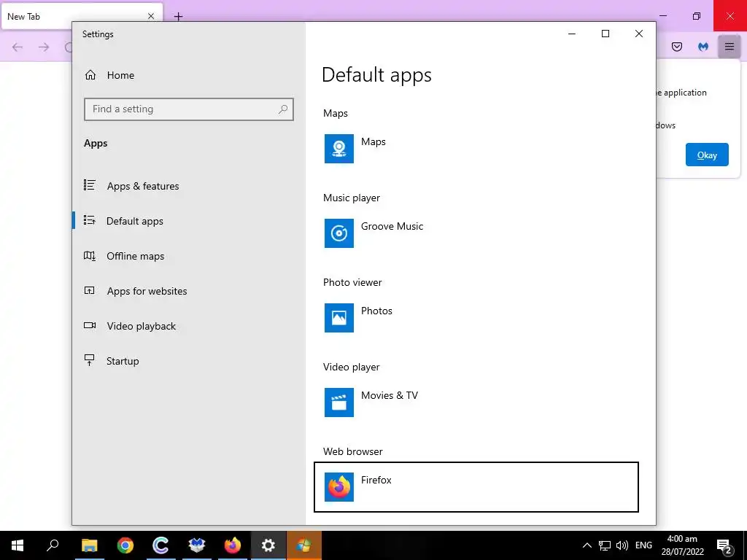Launch Google Chrome from taskbar
747x560 pixels.
(125, 545)
